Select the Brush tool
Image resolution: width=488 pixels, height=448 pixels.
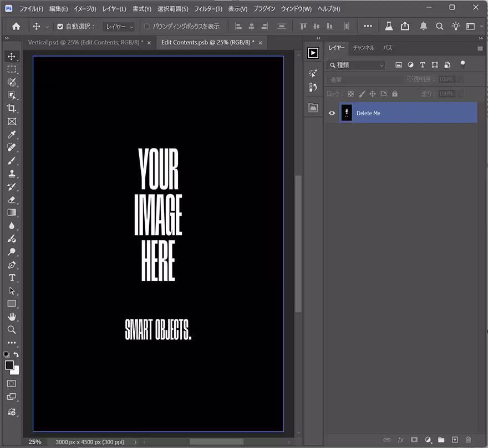pyautogui.click(x=12, y=161)
